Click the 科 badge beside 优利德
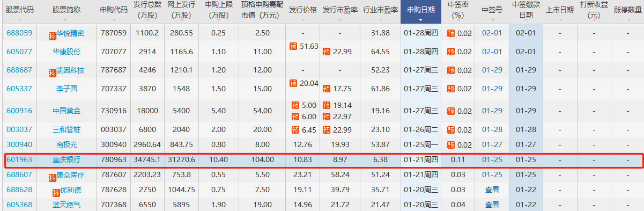644x211 pixels. coord(56,193)
